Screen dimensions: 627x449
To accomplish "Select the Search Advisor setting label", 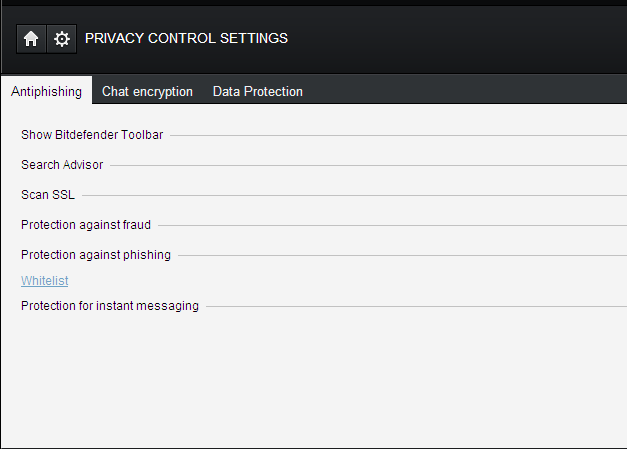I will [x=62, y=165].
